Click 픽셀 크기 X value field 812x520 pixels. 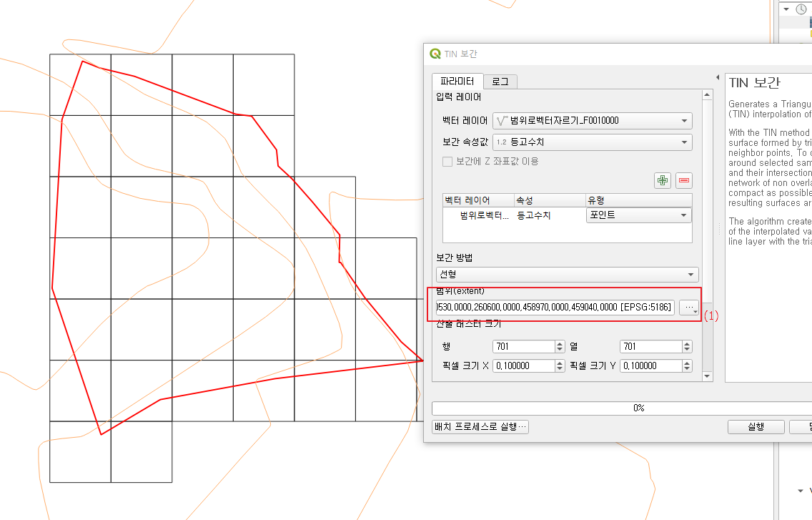coord(523,366)
